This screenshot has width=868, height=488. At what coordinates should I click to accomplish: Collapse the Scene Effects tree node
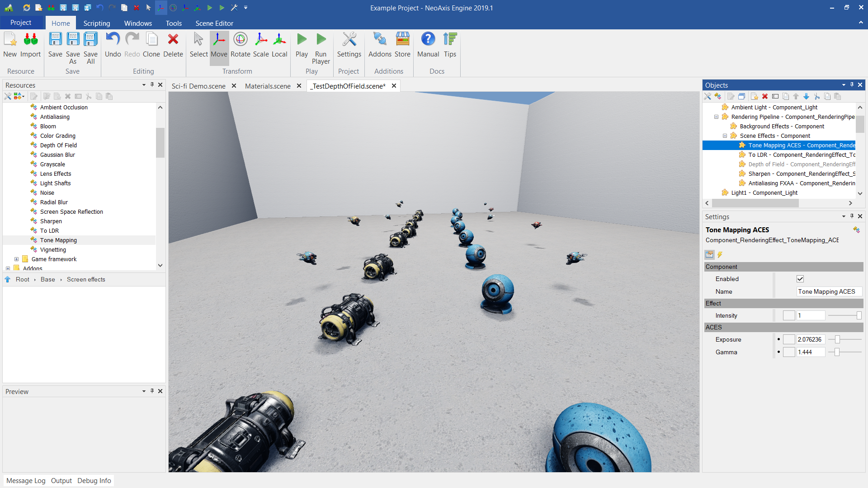725,136
